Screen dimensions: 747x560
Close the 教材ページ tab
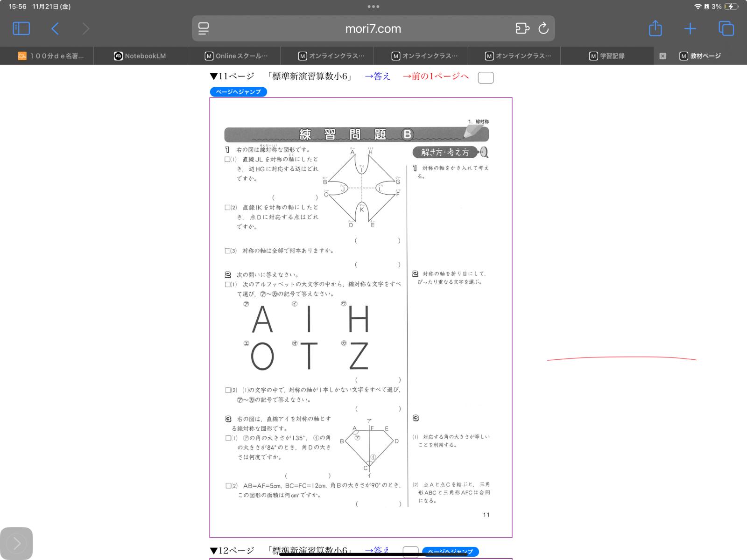coord(662,56)
